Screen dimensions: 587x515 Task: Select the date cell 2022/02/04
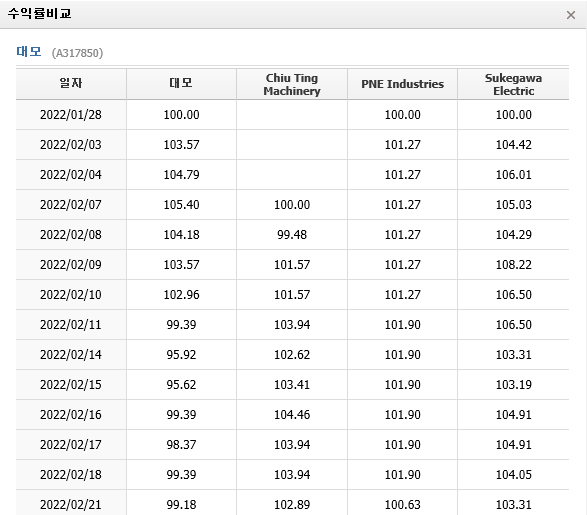point(71,174)
